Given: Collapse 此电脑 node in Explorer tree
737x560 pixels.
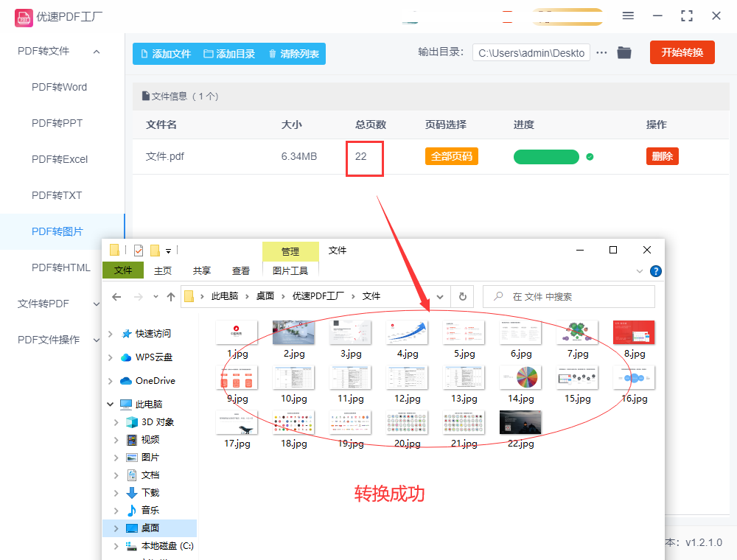Looking at the screenshot, I should tap(110, 405).
